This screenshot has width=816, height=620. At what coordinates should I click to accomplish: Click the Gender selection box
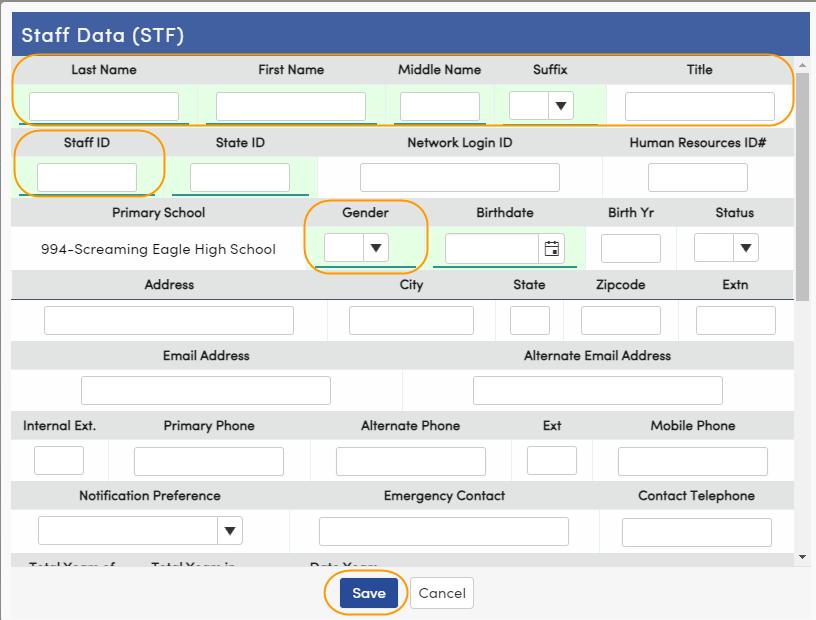point(344,247)
